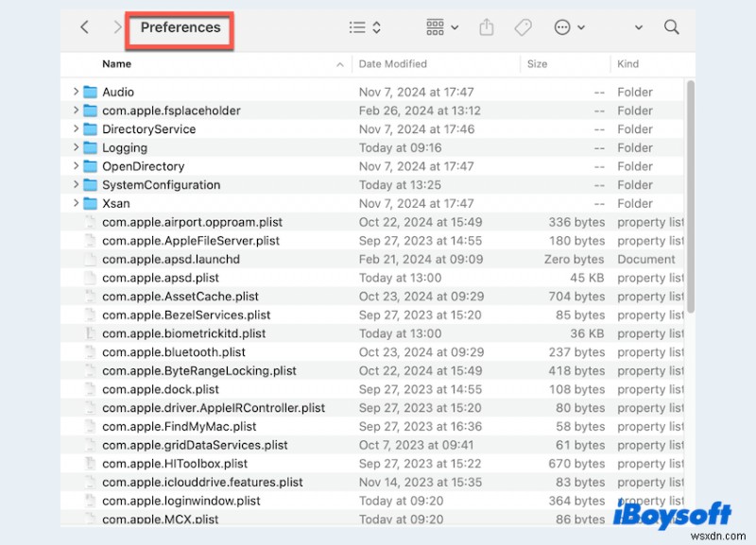Click the com.apple.bluetooth.plist file icon
Image resolution: width=756 pixels, height=545 pixels.
coord(90,351)
